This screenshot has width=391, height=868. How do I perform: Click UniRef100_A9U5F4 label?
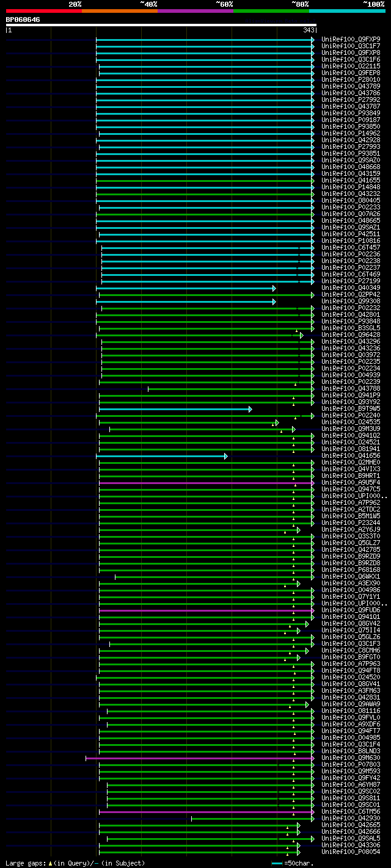pos(351,483)
